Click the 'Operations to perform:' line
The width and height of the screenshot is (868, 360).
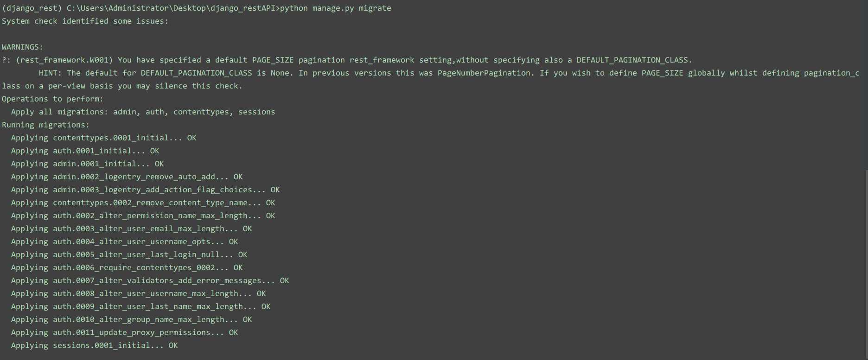pos(52,99)
